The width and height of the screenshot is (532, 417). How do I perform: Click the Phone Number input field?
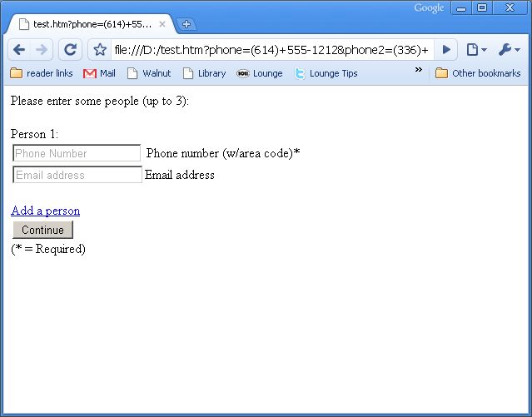coord(77,153)
